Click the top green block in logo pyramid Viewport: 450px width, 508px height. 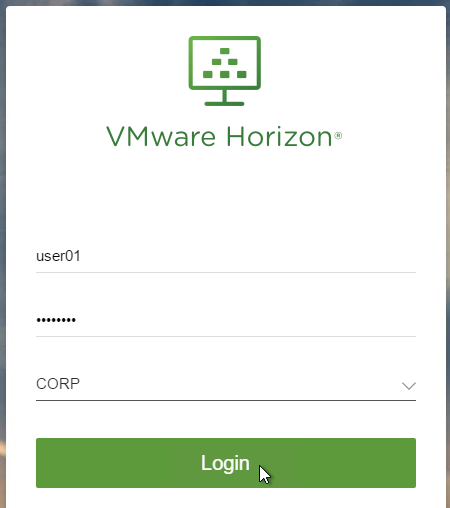[x=225, y=51]
